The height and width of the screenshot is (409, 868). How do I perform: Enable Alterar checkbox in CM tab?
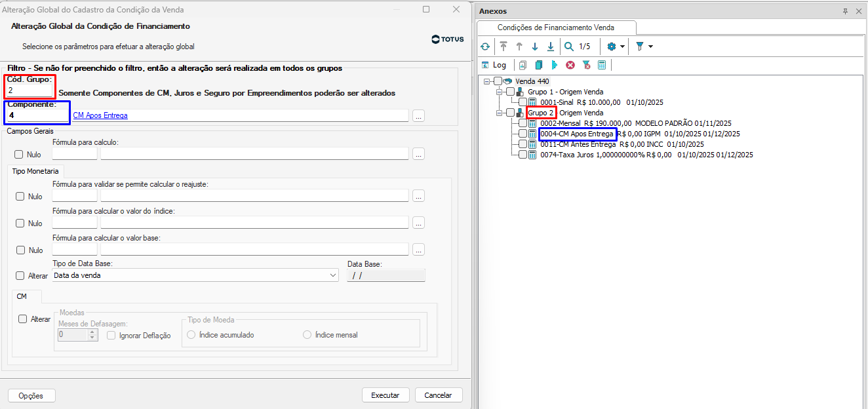coord(22,319)
